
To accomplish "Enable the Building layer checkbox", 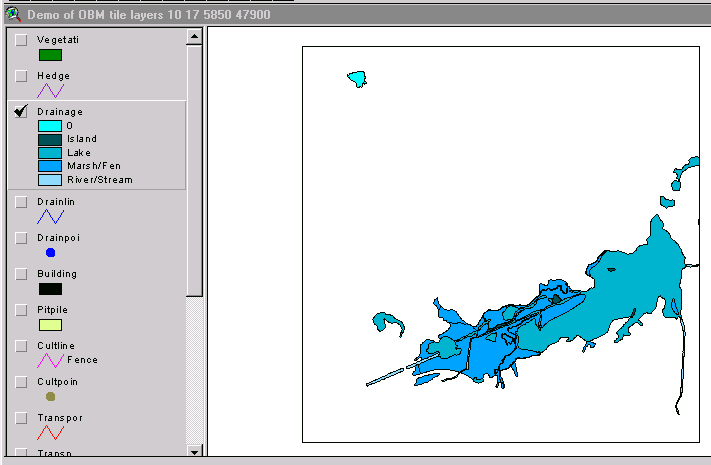I will pyautogui.click(x=21, y=274).
